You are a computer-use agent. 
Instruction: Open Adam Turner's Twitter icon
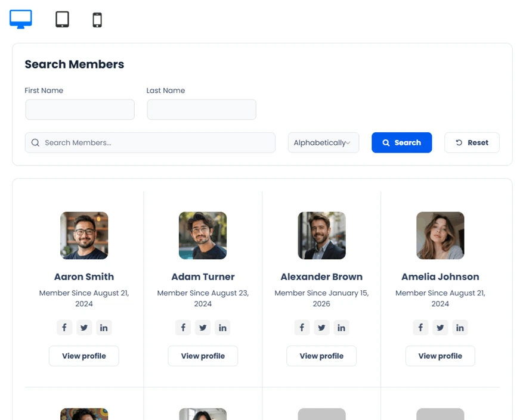point(203,328)
